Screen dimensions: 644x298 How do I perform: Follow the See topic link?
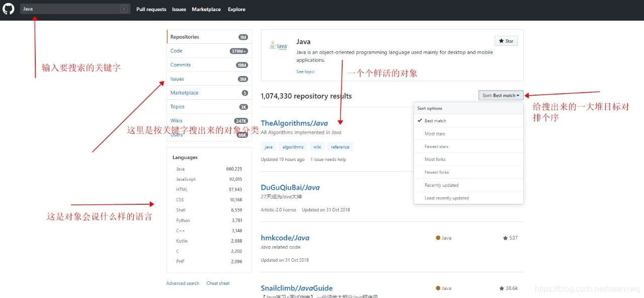coord(305,71)
